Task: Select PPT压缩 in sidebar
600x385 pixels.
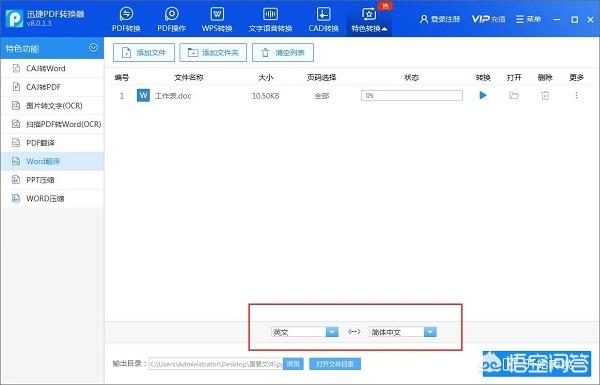Action: click(x=52, y=180)
